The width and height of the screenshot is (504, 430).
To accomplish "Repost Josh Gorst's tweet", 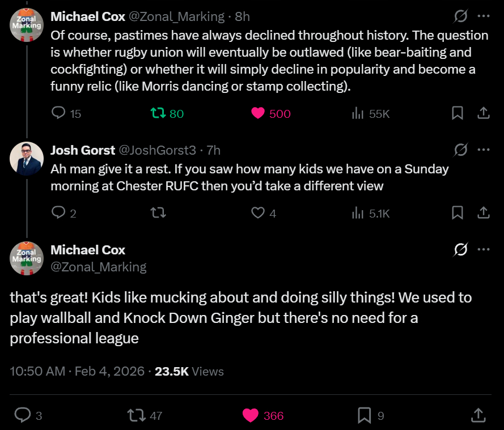I will pos(158,213).
